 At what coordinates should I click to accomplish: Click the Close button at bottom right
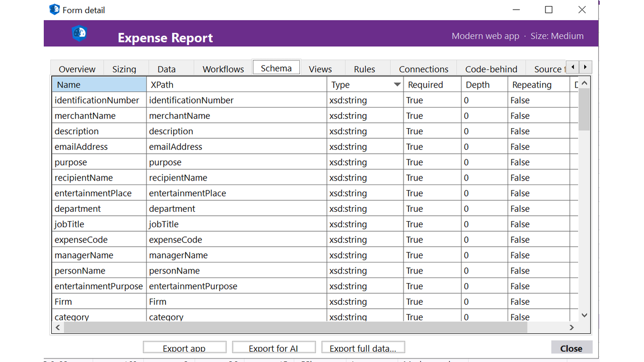point(572,348)
